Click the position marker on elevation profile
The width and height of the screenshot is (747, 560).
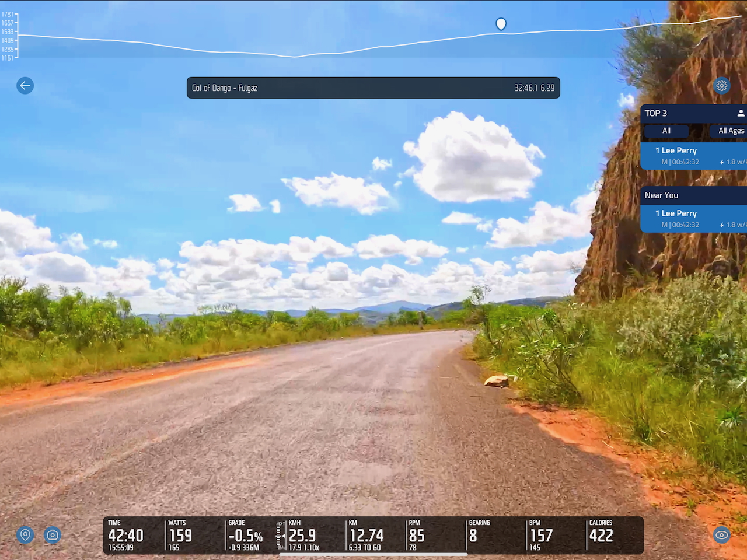coord(501,24)
